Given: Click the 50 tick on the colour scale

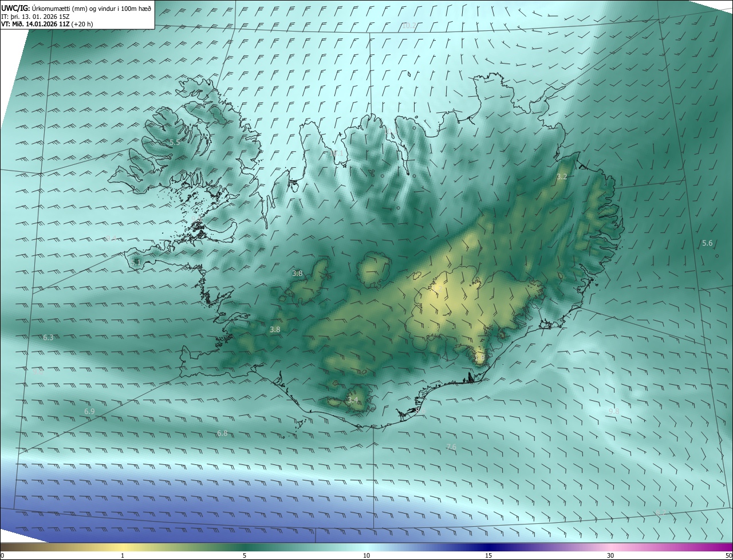Looking at the screenshot, I should (728, 555).
